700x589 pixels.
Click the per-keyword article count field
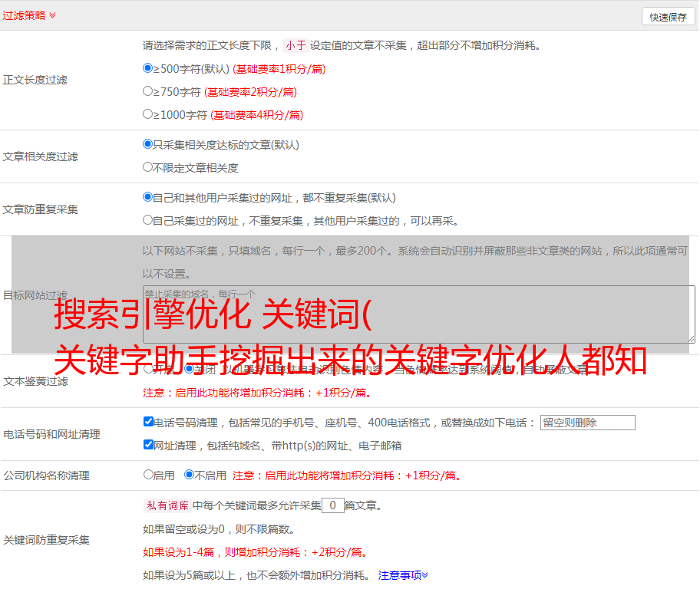pyautogui.click(x=332, y=505)
